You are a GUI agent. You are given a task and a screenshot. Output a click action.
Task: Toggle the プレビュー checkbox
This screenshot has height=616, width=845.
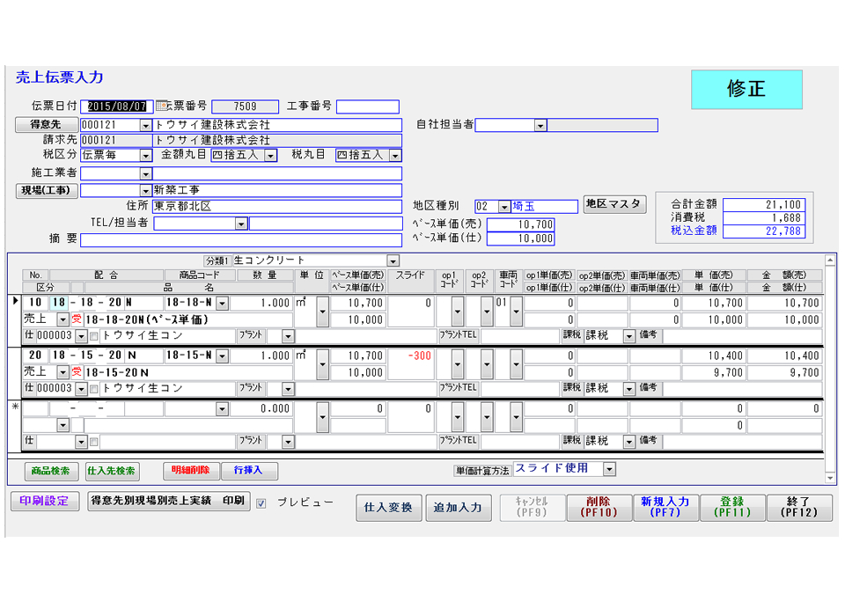click(261, 503)
